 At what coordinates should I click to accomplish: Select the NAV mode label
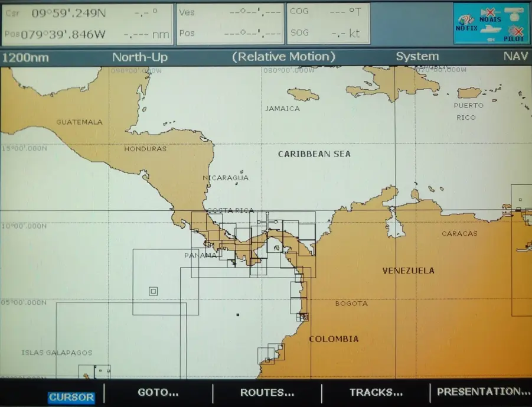point(515,57)
